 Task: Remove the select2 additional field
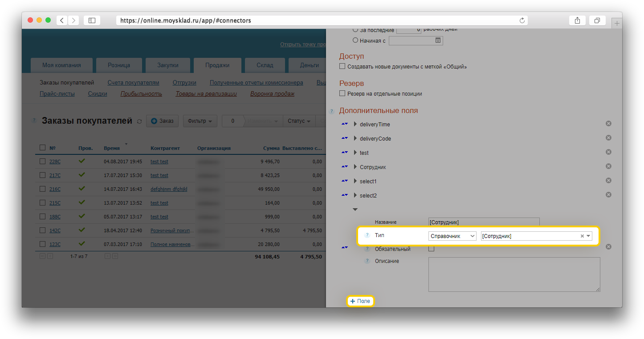[608, 195]
